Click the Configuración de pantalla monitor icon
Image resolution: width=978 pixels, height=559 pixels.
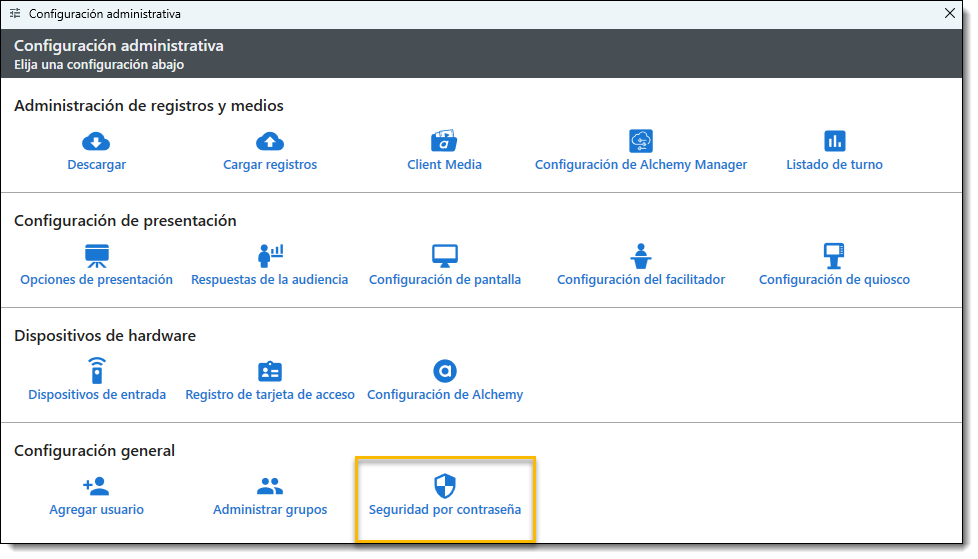tap(444, 256)
